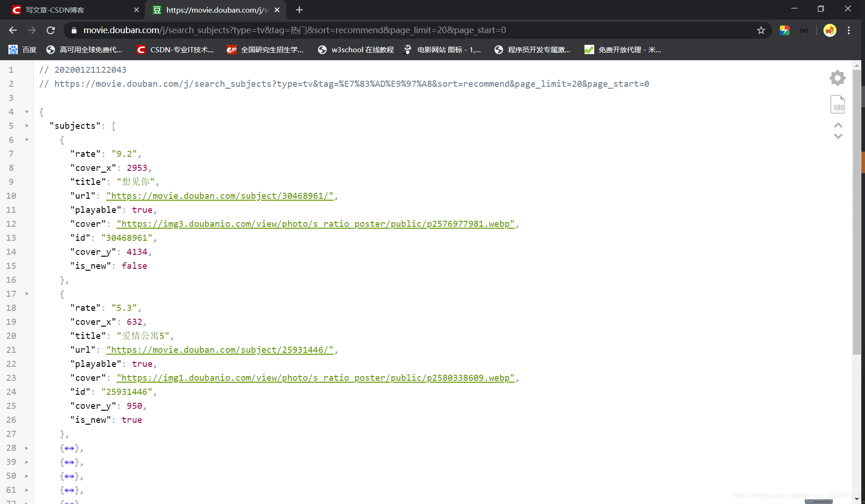
Task: Open the 程序员开发专属 bookmark
Action: point(532,49)
